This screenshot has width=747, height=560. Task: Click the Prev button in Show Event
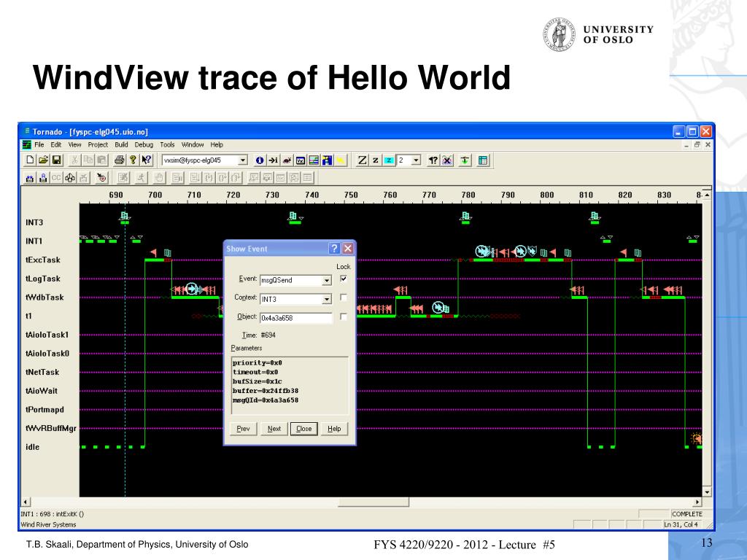(244, 429)
